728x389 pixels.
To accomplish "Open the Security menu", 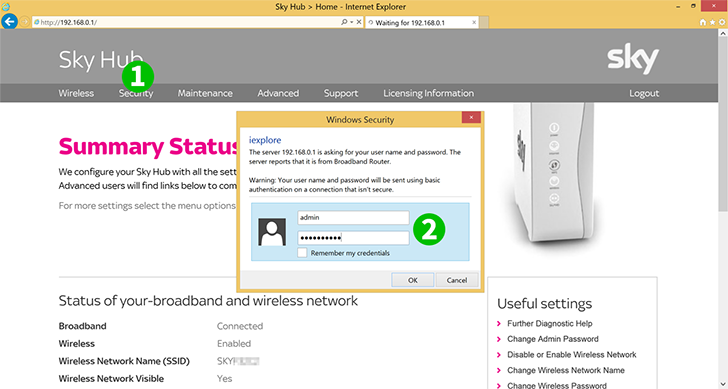I will click(x=136, y=93).
